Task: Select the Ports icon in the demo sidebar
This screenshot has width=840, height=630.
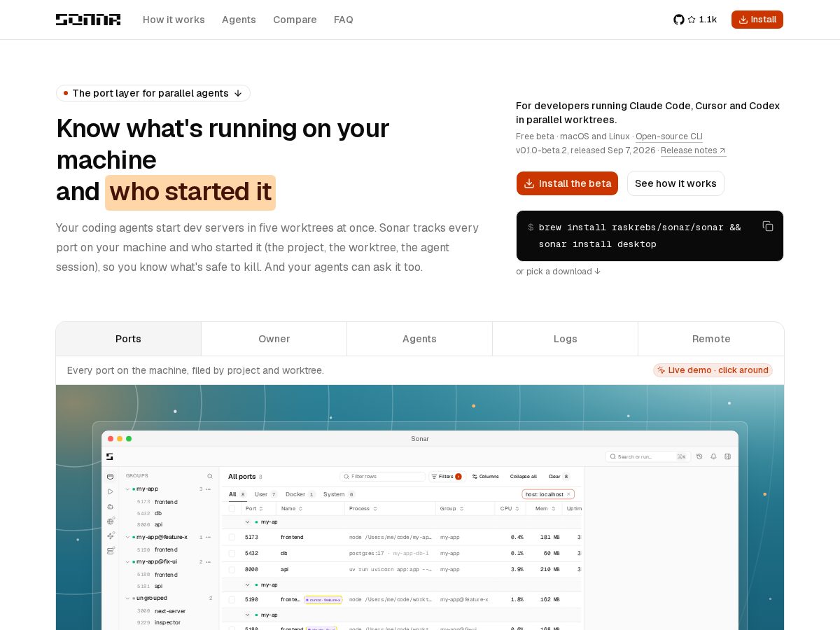Action: click(x=111, y=477)
